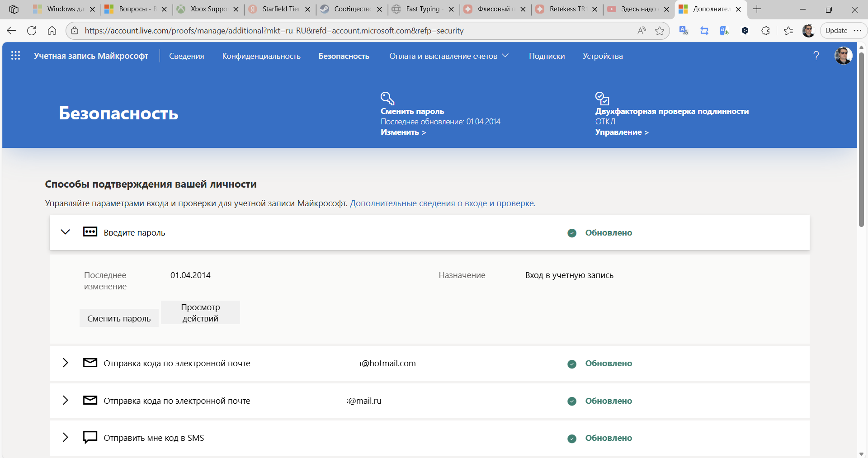This screenshot has height=458, width=868.
Task: Click the envelope icon on mail.ru row
Action: tap(90, 400)
